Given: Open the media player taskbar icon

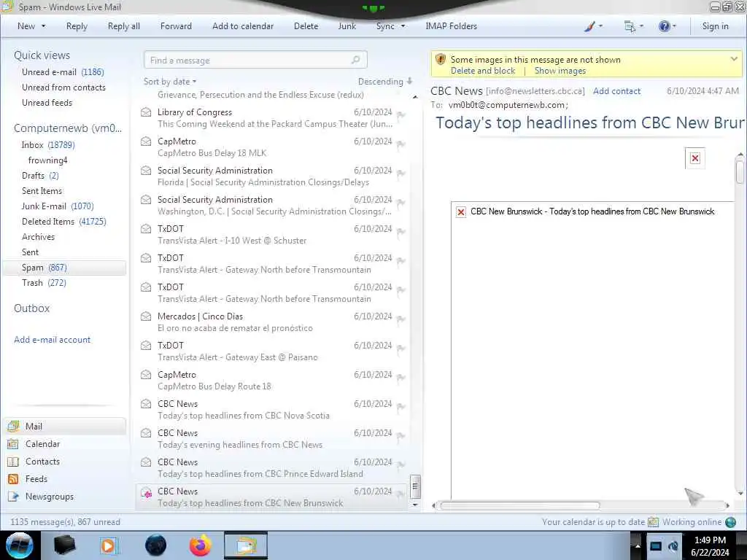Looking at the screenshot, I should click(108, 545).
